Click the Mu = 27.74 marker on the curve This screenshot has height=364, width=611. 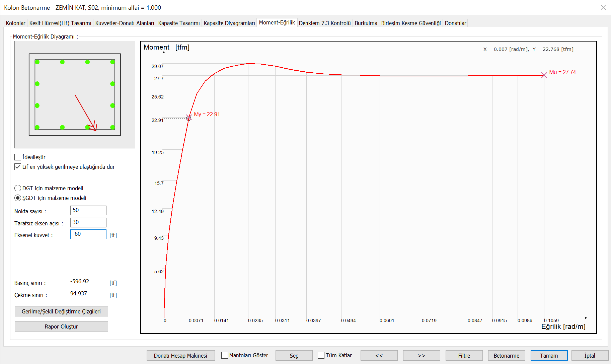pos(544,75)
